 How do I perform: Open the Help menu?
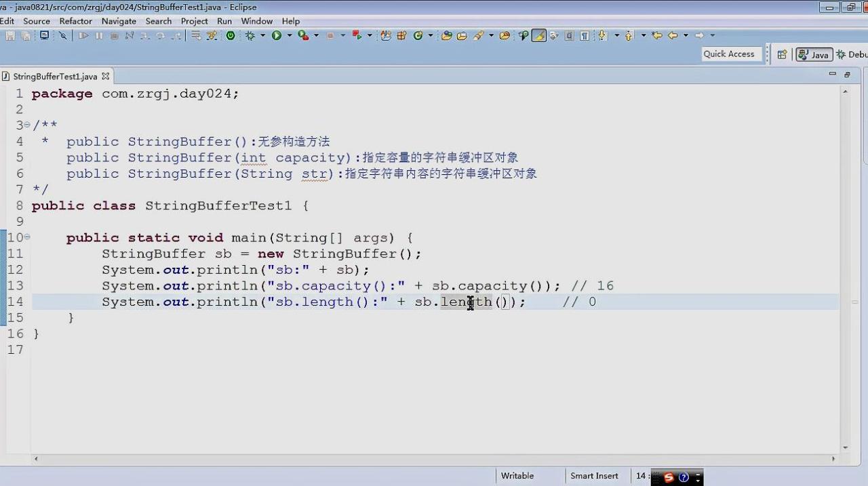(x=291, y=21)
